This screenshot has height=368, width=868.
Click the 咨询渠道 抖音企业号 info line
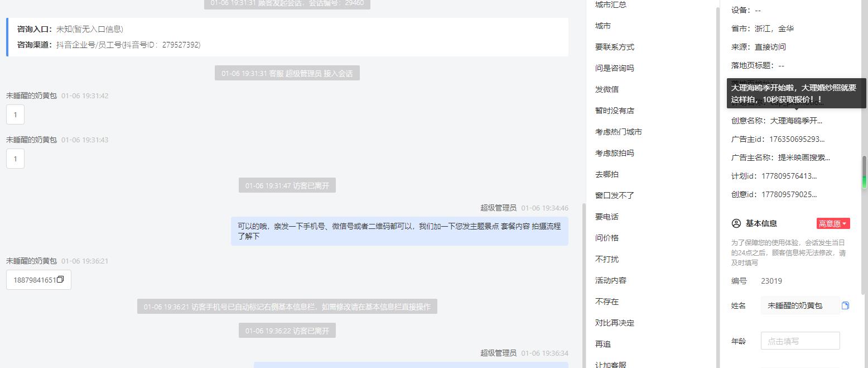[x=109, y=45]
